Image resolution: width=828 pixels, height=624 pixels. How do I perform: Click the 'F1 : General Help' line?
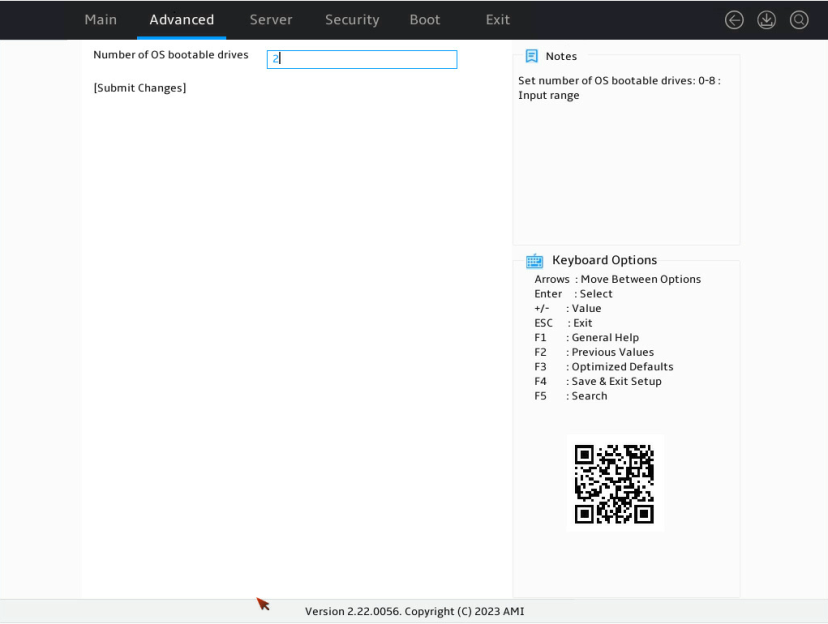click(587, 337)
